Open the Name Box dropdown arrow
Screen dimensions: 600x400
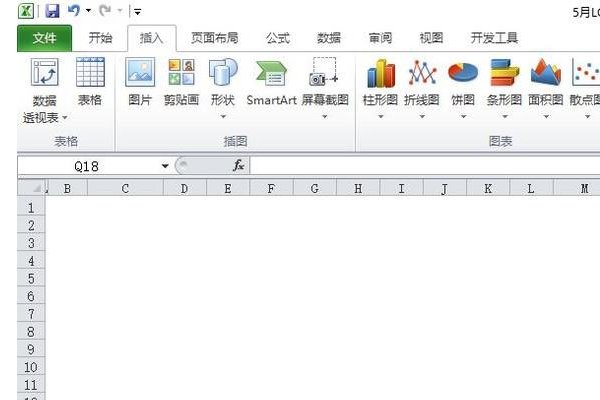pos(165,166)
